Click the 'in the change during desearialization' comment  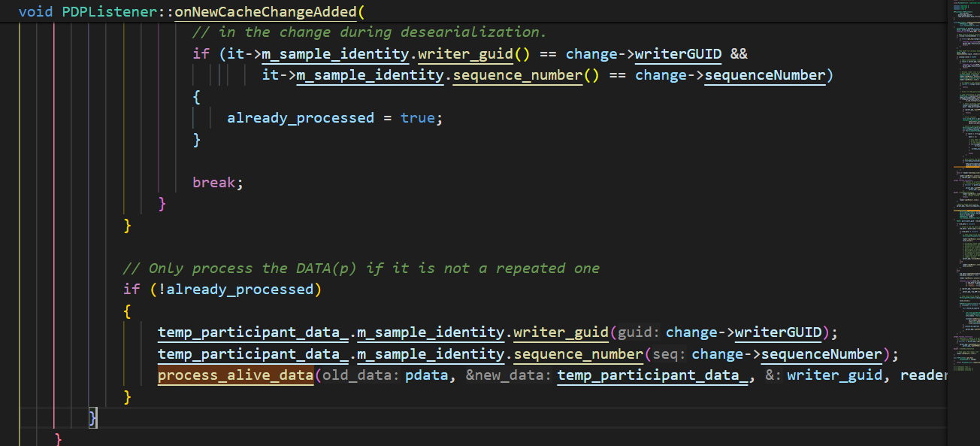tap(369, 32)
